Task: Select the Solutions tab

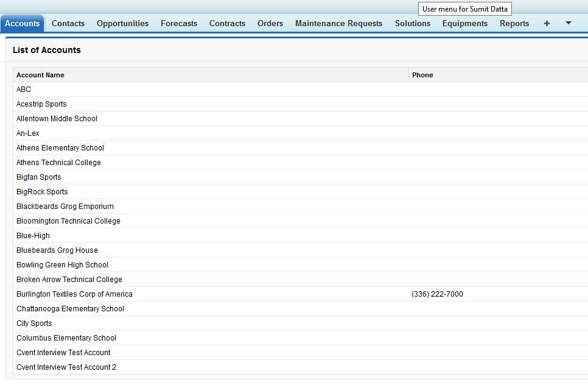Action: 413,23
